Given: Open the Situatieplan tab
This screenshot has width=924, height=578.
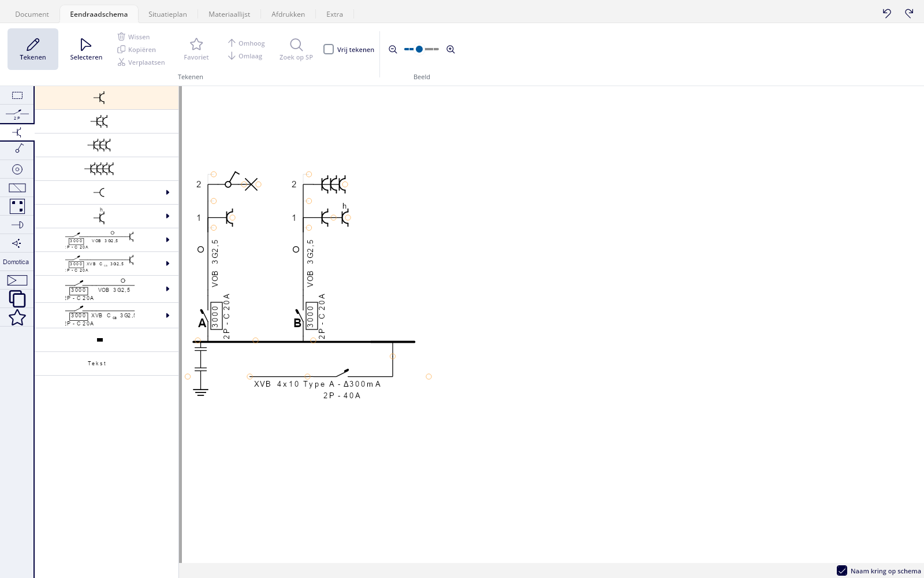Looking at the screenshot, I should click(x=167, y=14).
